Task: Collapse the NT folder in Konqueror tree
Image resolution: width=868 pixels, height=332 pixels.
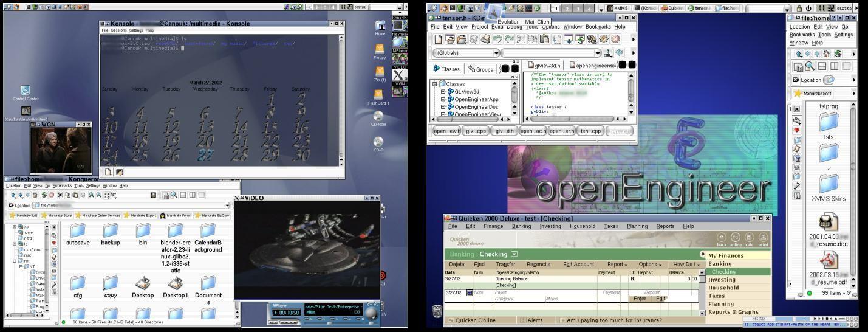Action: click(x=20, y=266)
